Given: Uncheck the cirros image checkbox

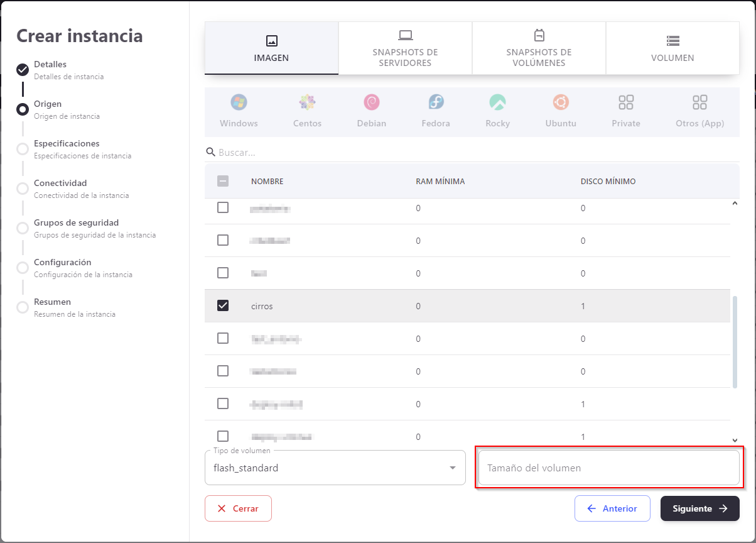Looking at the screenshot, I should coord(223,305).
